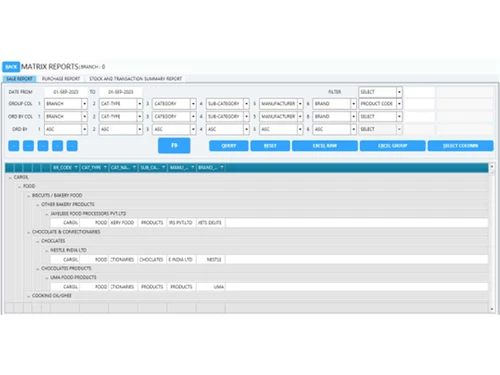Collapse BISCUITS / BAKERY FOOD group
The width and height of the screenshot is (500, 375).
click(28, 196)
